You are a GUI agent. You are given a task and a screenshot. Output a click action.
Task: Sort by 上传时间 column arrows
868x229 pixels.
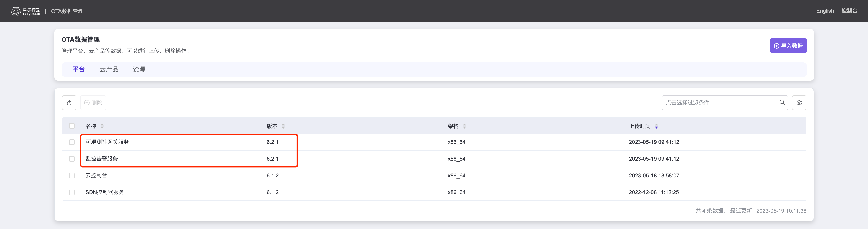pyautogui.click(x=656, y=126)
